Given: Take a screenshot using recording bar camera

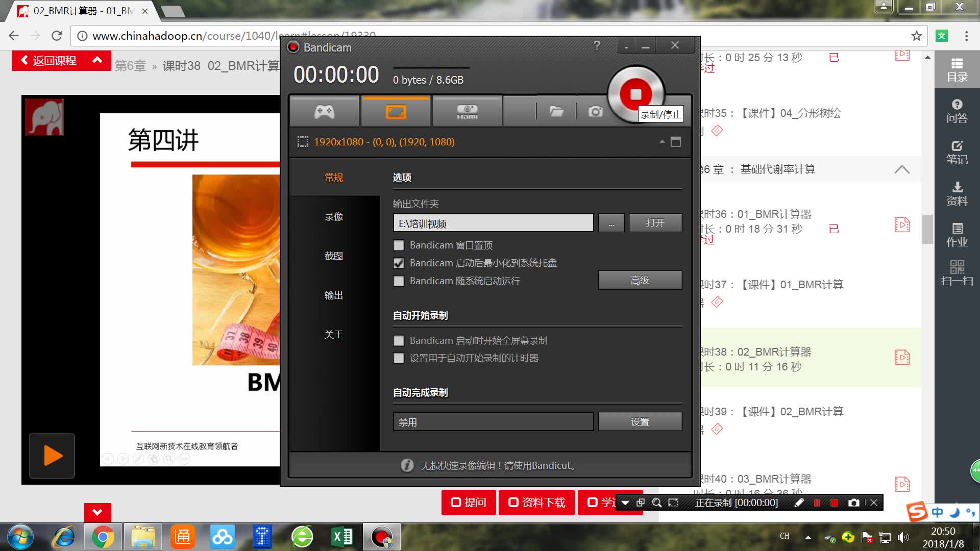Looking at the screenshot, I should [853, 503].
